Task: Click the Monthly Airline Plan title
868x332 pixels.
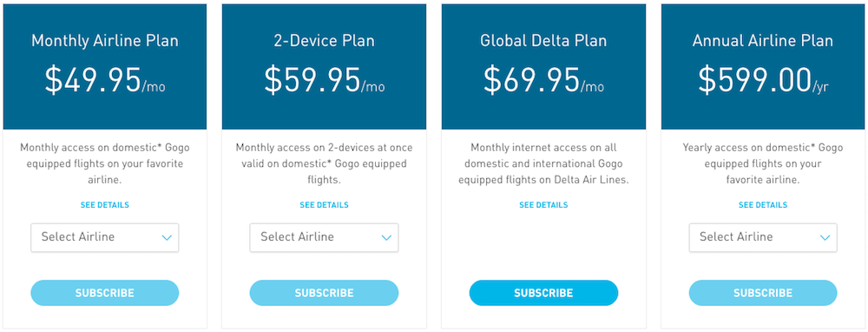Action: [x=105, y=41]
